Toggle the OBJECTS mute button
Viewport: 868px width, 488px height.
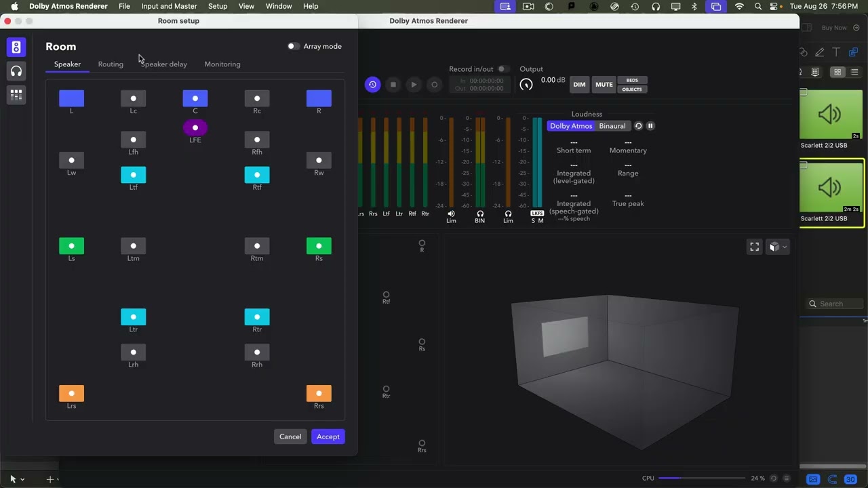pyautogui.click(x=632, y=89)
